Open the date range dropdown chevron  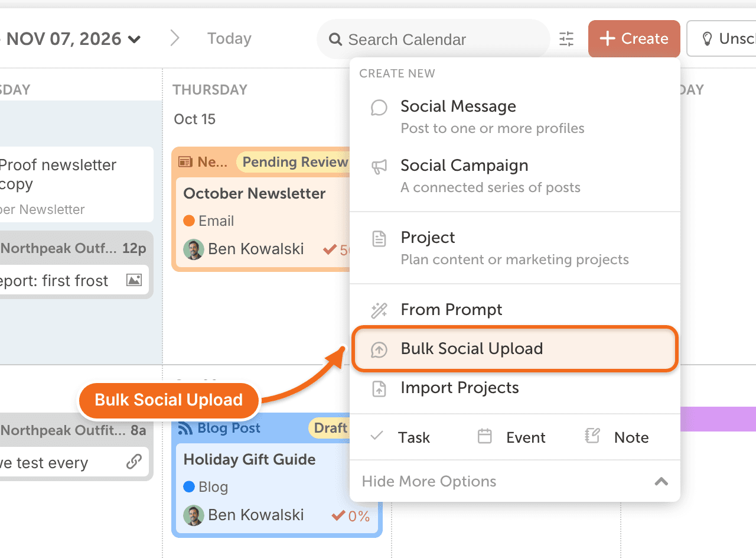[135, 40]
